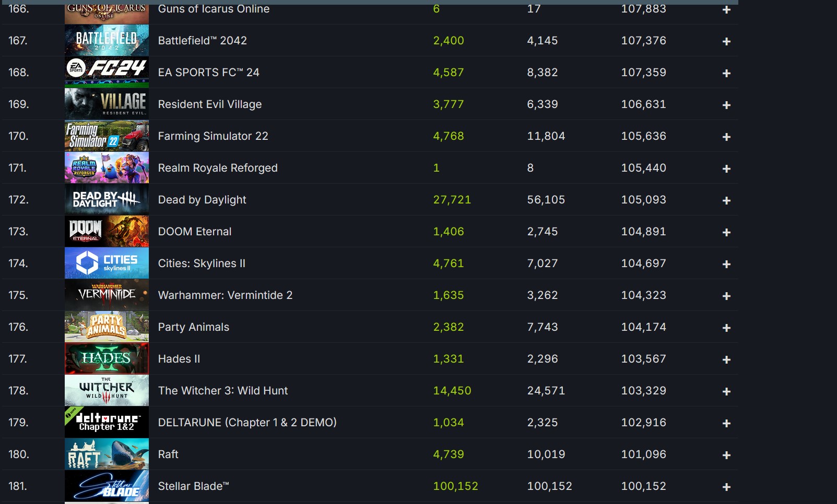The height and width of the screenshot is (504, 837).
Task: Select Cities: Skylines II all-time peak 104,697
Action: [x=644, y=263]
